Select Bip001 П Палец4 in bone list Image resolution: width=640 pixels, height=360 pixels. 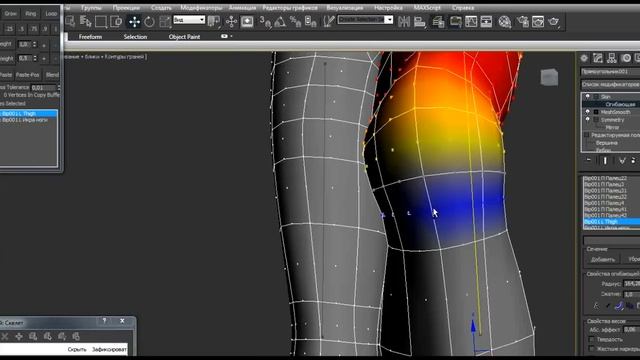[x=604, y=203]
